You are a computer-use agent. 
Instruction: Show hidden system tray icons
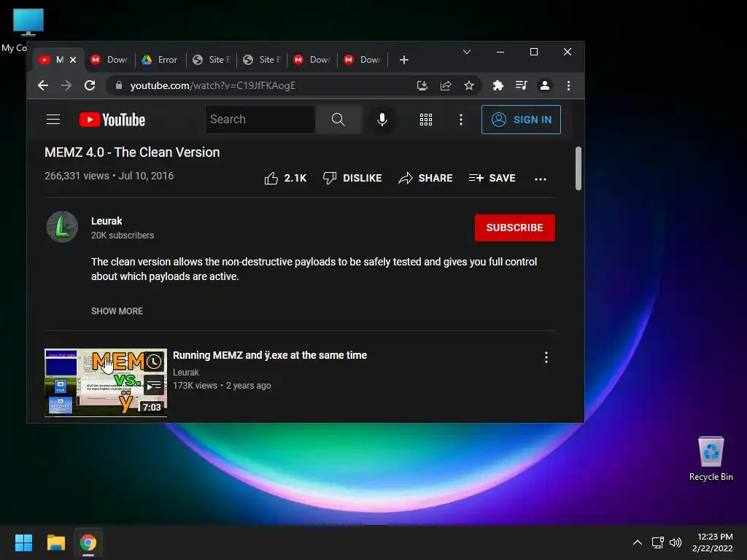(x=638, y=542)
